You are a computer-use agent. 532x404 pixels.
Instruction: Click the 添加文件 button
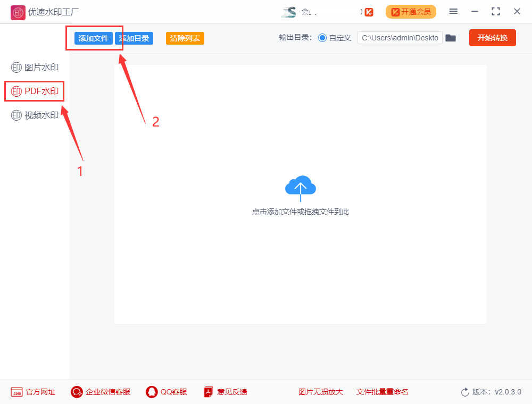(93, 38)
